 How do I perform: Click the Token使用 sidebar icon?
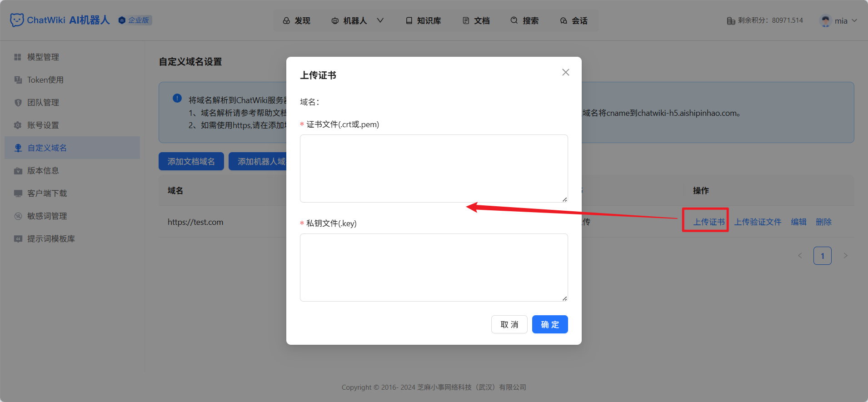click(18, 80)
